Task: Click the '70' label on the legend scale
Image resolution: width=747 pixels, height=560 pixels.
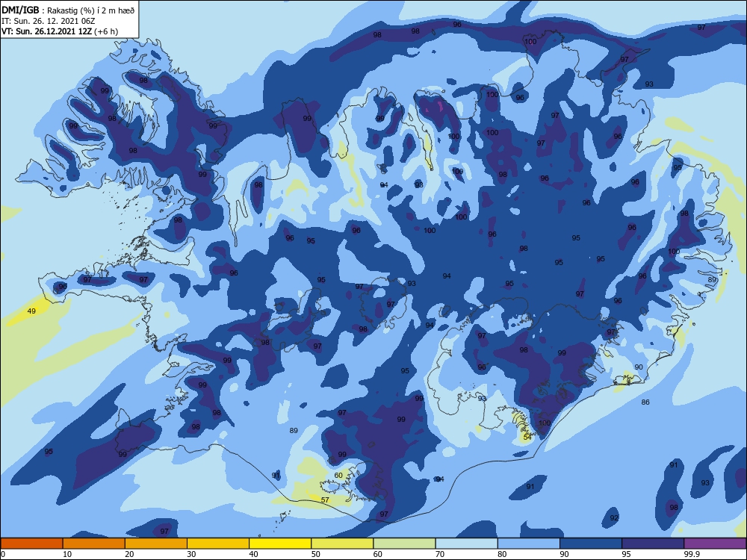Action: (x=440, y=554)
